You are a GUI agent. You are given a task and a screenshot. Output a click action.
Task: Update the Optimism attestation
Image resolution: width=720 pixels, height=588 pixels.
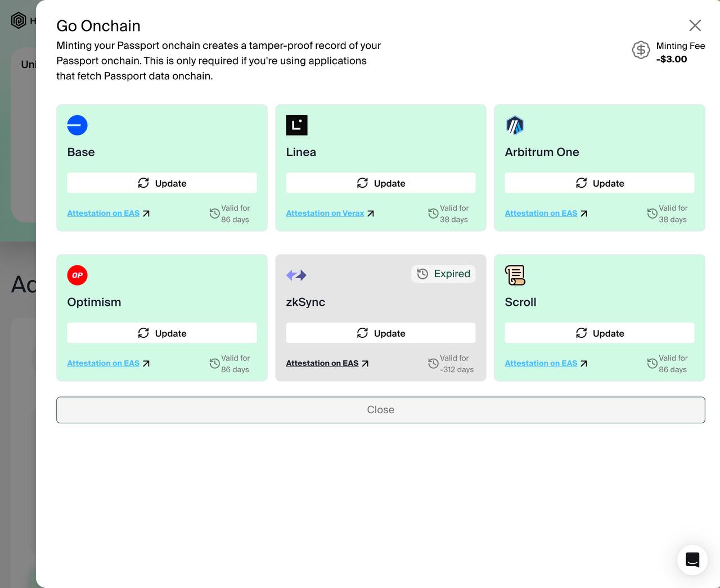pyautogui.click(x=162, y=333)
